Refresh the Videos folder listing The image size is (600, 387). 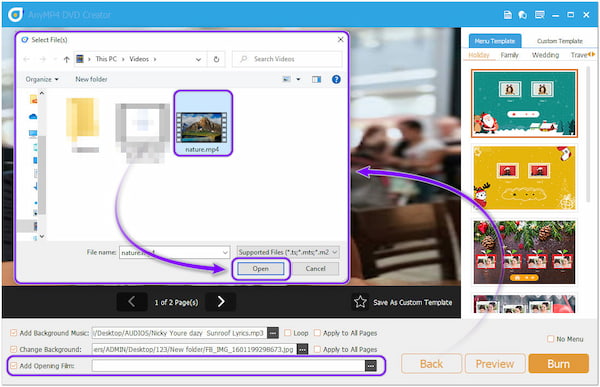216,59
